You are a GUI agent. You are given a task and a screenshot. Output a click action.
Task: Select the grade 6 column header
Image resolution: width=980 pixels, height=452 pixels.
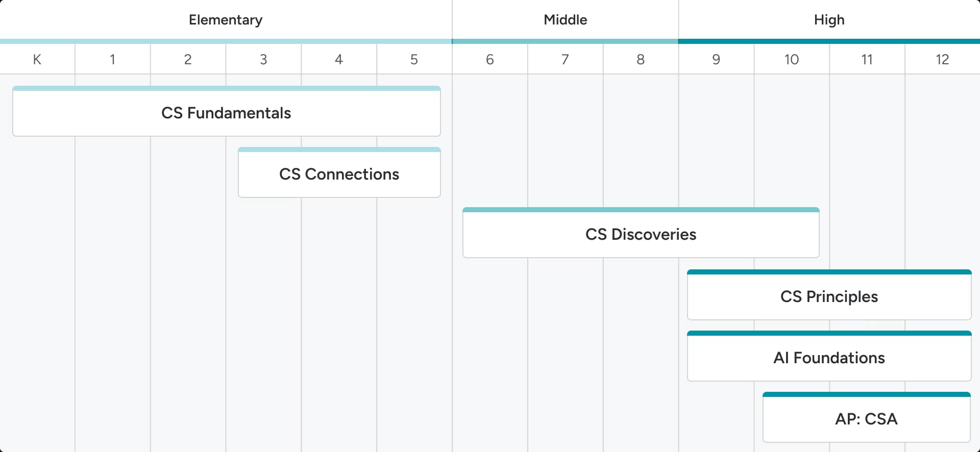pos(489,60)
